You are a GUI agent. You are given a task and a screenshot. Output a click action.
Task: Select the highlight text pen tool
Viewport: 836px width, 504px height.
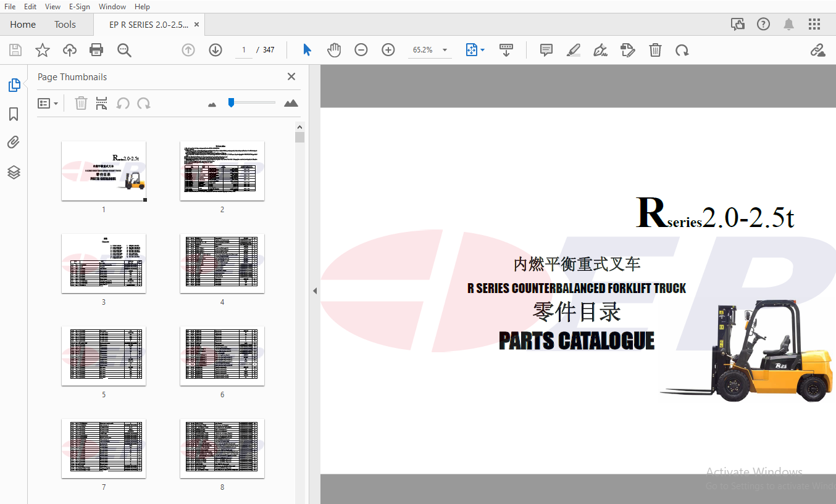point(574,50)
